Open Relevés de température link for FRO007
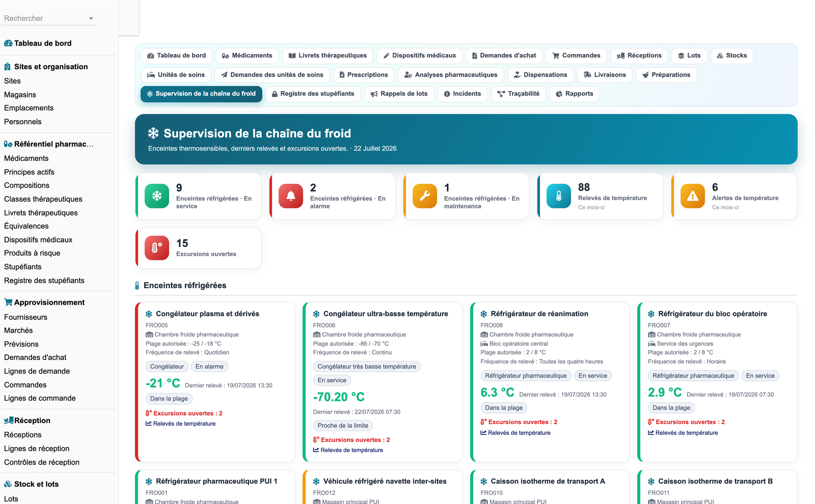The image size is (815, 504). (683, 433)
